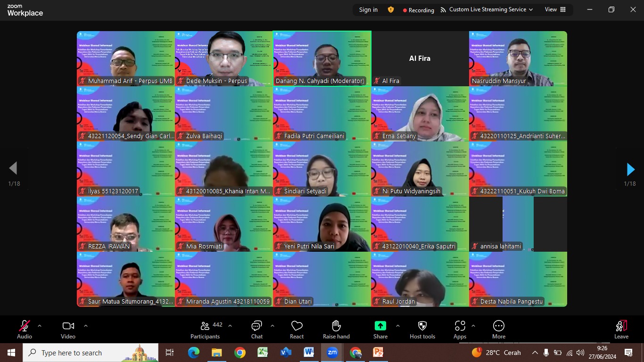Open Custom Live Streaming Service dropdown
Viewport: 644px width, 362px height.
tap(487, 10)
